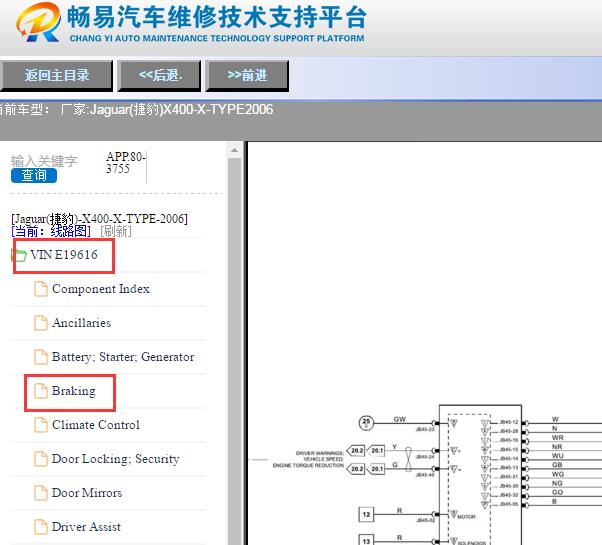Click the boxed 12 fuse reference in diagram
Screen dimensions: 602x545
tap(366, 514)
